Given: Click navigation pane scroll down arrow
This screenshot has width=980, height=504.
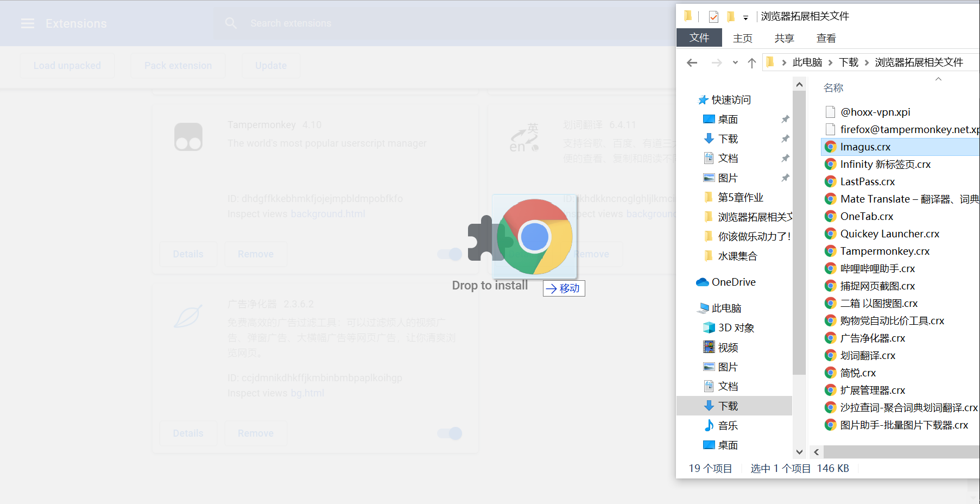Looking at the screenshot, I should [799, 452].
